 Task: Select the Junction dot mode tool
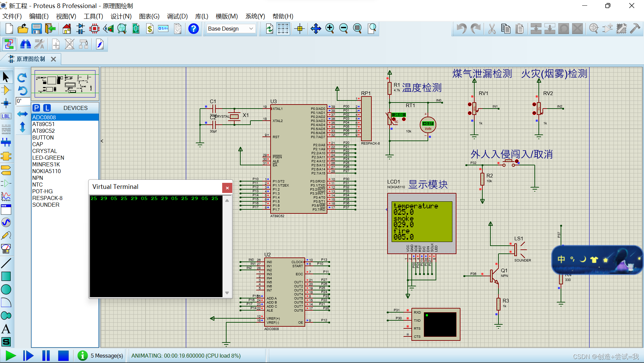(6, 103)
